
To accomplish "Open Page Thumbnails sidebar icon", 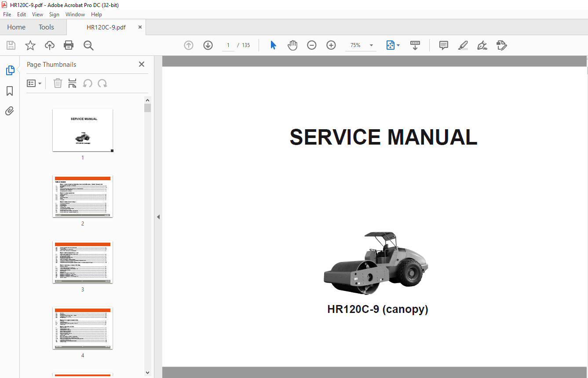I will pyautogui.click(x=10, y=70).
